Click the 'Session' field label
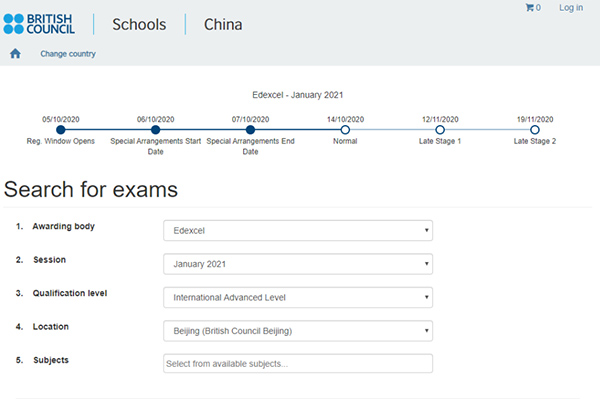Viewport: 600px width, 400px height. point(49,260)
